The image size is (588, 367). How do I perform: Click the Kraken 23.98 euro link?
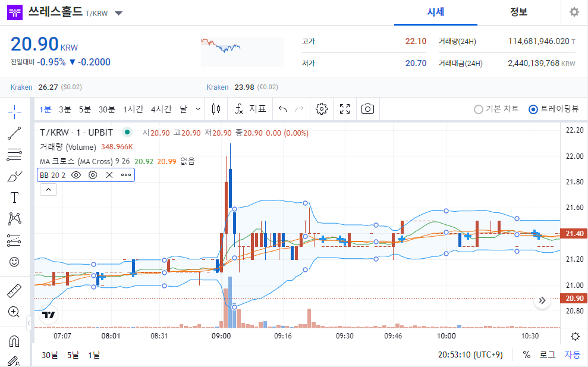[x=242, y=87]
